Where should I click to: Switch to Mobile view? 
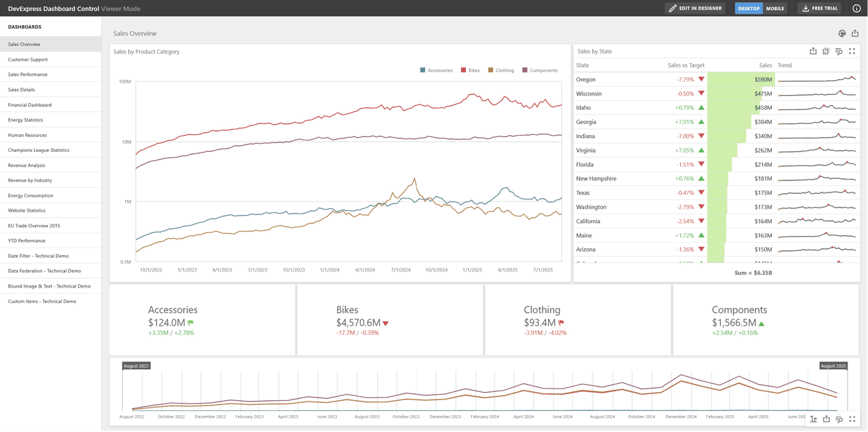[775, 8]
